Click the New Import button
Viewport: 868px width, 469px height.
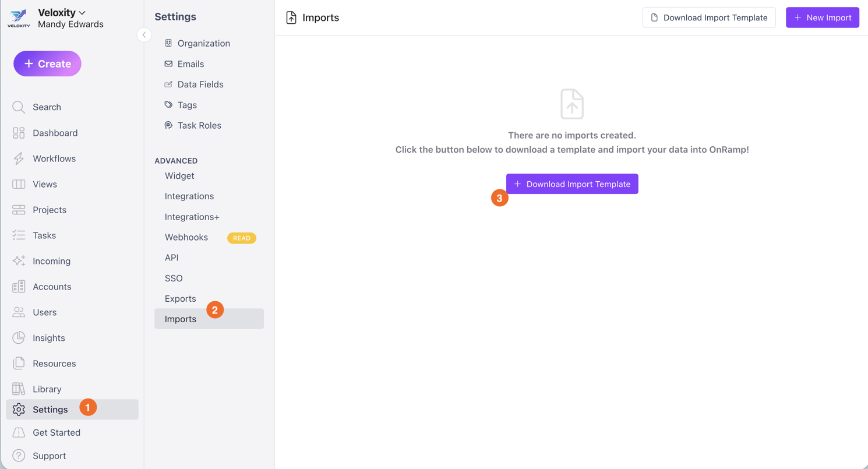[822, 17]
